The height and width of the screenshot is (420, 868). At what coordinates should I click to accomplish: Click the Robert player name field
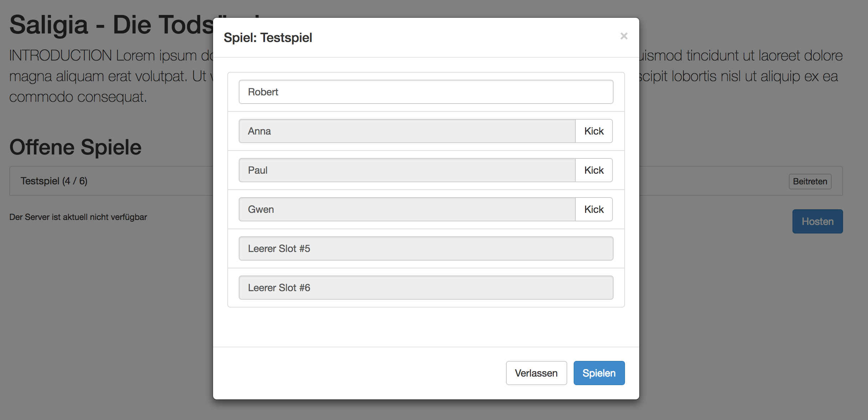pos(426,92)
